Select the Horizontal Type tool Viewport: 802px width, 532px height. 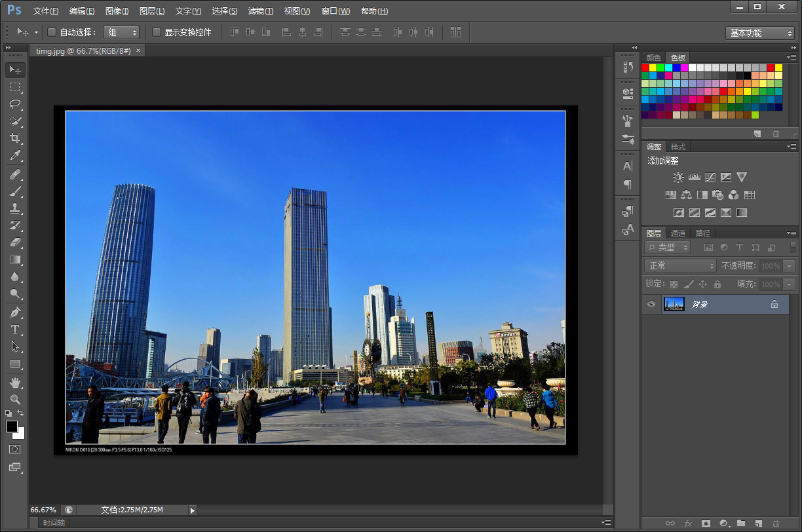[15, 330]
